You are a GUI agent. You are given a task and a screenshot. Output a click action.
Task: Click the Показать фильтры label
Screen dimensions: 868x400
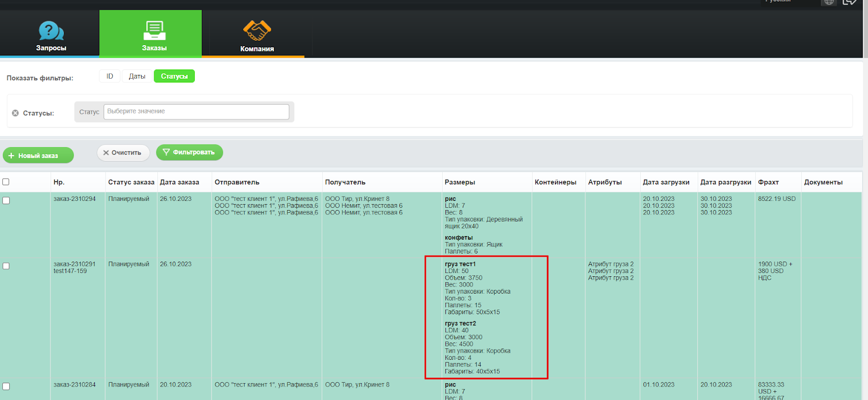tap(40, 78)
